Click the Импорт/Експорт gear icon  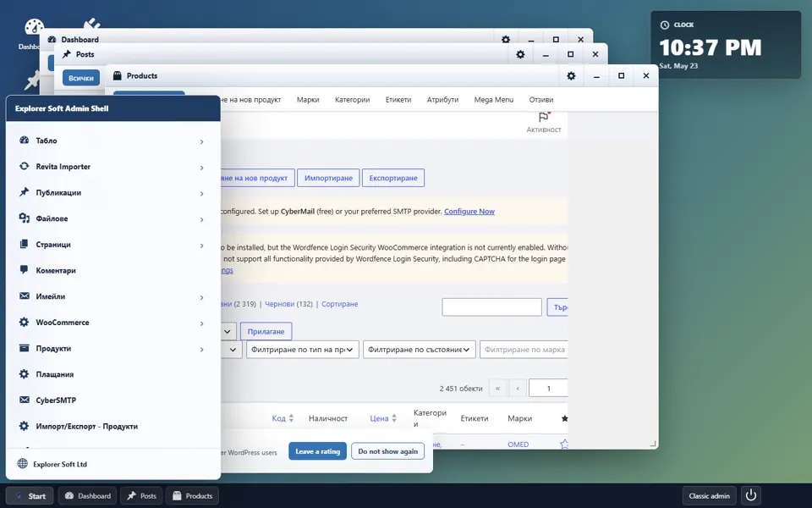coord(24,426)
